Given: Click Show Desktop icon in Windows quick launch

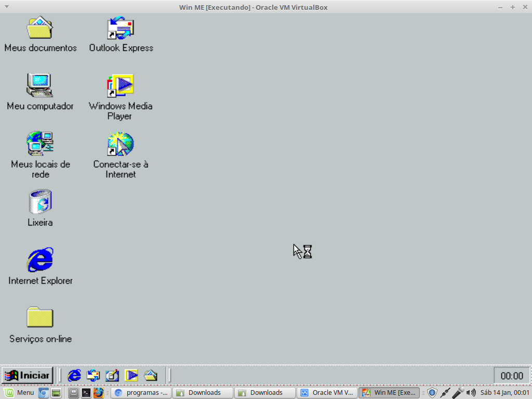Looking at the screenshot, I should click(x=112, y=376).
